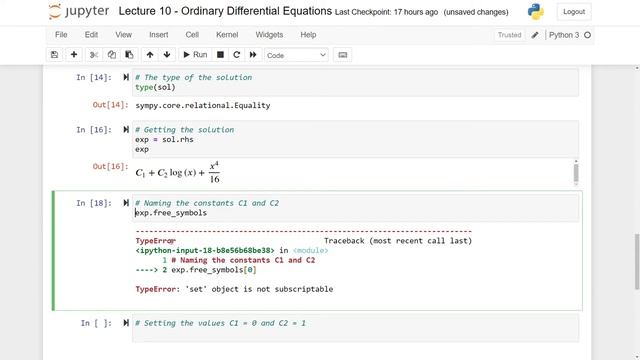Restart the kernel icon
Screen dimensions: 640x360
pyautogui.click(x=237, y=55)
